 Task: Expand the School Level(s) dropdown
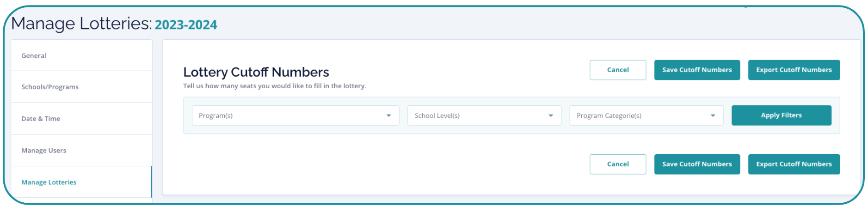tap(476, 115)
